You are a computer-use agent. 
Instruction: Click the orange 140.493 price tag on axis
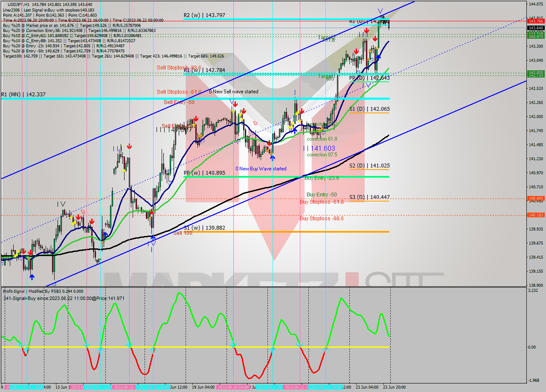[x=536, y=199]
